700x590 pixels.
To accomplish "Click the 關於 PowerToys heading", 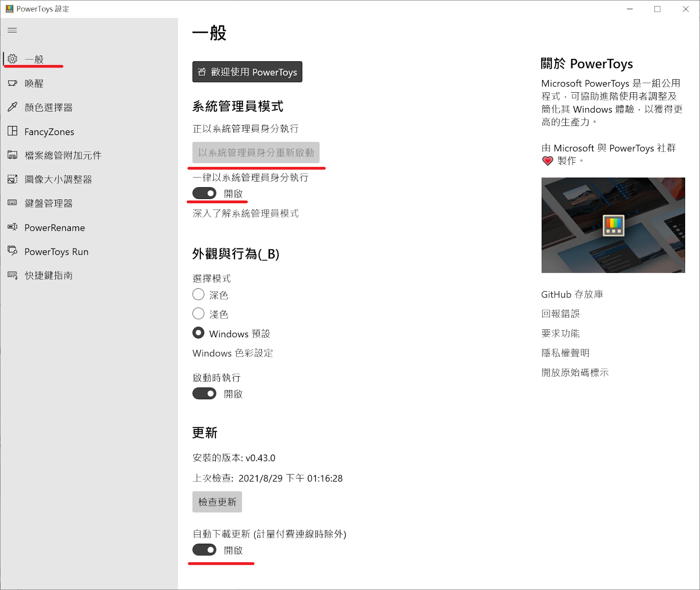I will pyautogui.click(x=587, y=64).
